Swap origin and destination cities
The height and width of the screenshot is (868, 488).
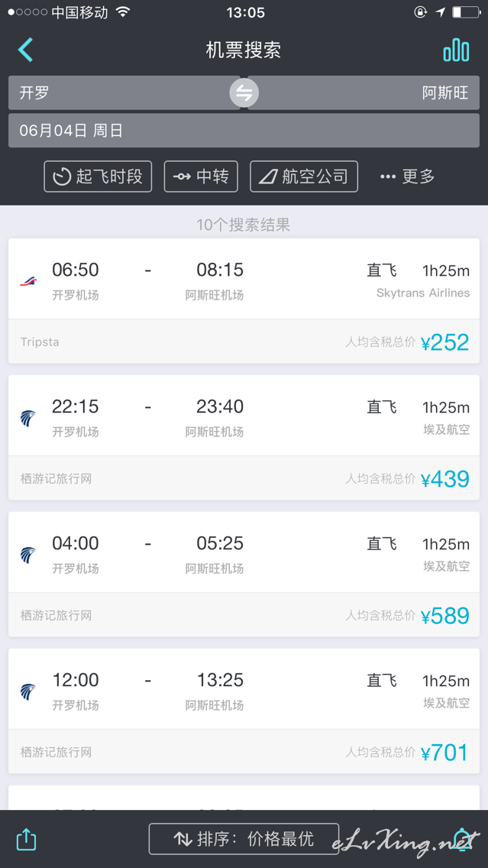244,92
